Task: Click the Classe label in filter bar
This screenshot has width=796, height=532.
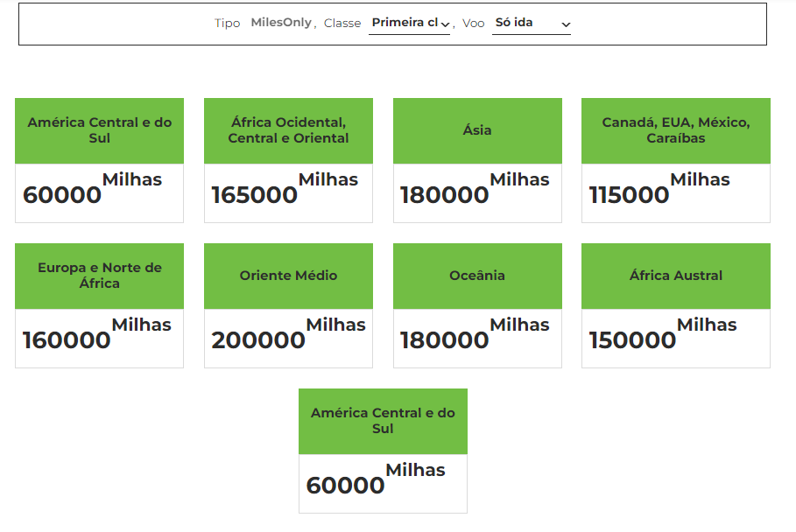Action: pos(342,24)
